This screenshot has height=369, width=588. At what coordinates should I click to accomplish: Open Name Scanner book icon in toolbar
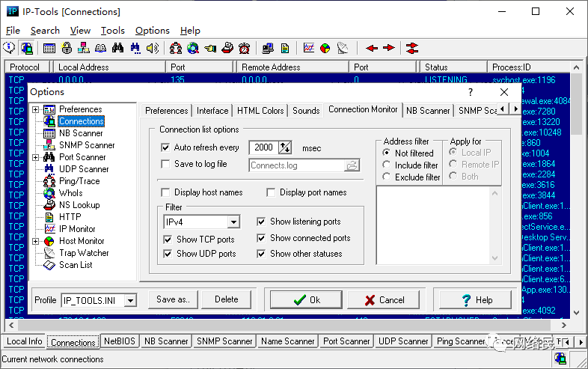[100, 48]
